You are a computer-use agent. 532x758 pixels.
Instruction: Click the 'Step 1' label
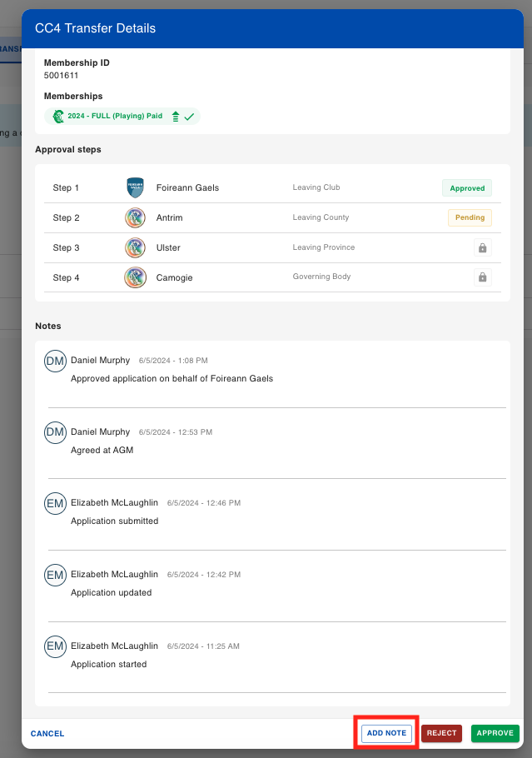66,187
